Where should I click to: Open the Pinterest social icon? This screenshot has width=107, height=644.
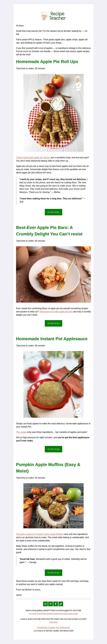(51, 604)
